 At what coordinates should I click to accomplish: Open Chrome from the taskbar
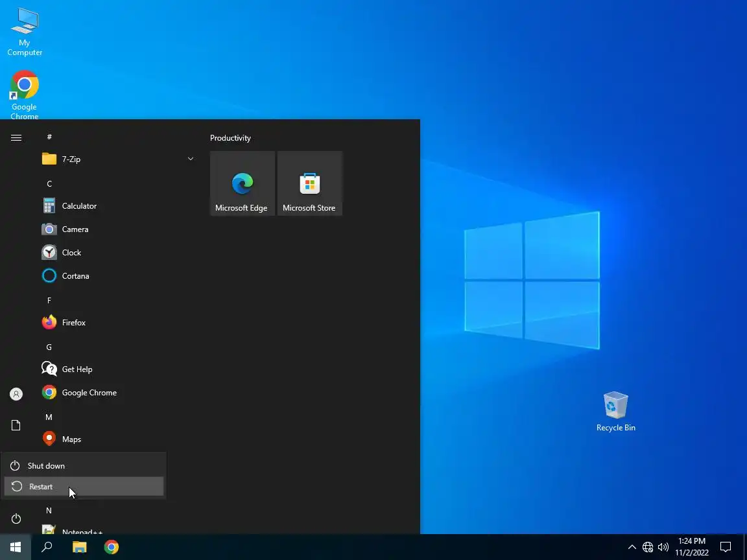pyautogui.click(x=111, y=547)
